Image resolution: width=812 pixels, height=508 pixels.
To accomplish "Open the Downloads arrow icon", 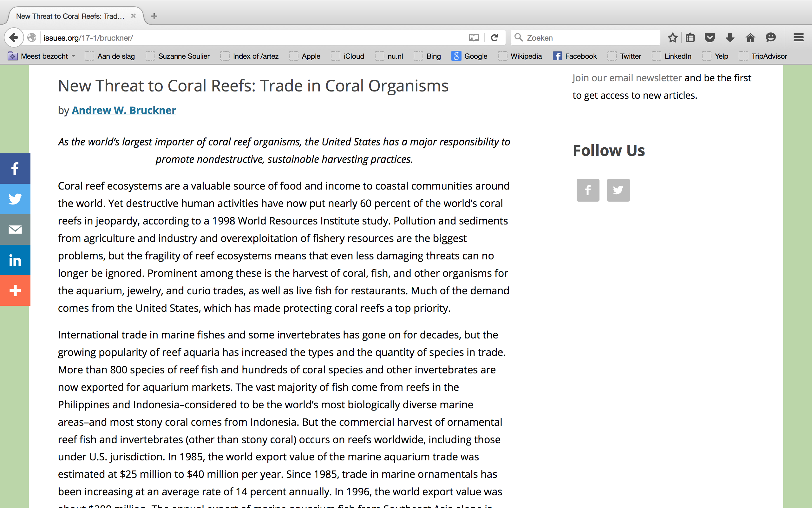I will point(730,38).
